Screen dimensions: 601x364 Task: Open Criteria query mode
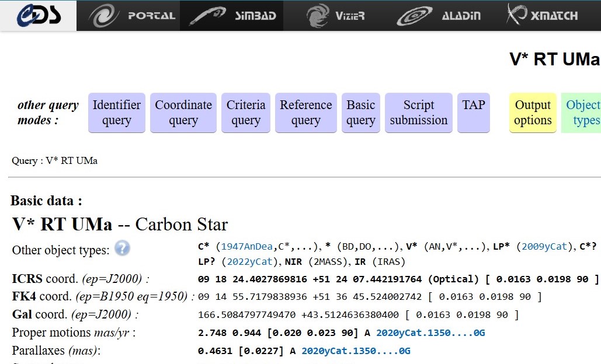click(x=246, y=113)
